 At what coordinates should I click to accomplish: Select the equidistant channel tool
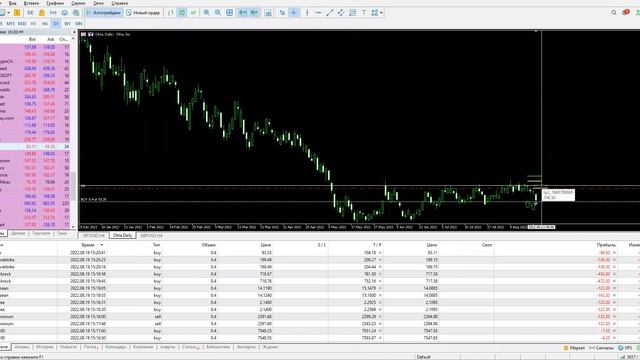[x=341, y=13]
